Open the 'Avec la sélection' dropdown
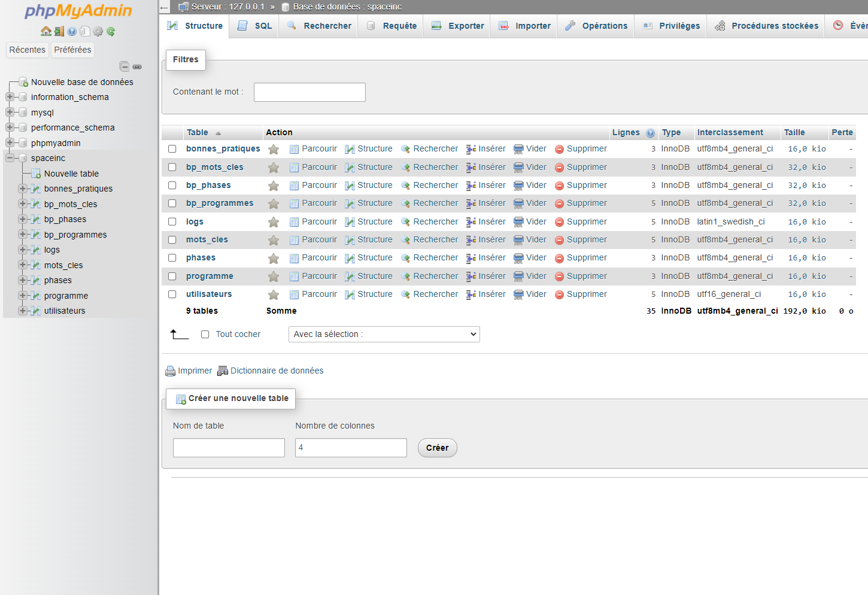The width and height of the screenshot is (868, 595). [384, 335]
